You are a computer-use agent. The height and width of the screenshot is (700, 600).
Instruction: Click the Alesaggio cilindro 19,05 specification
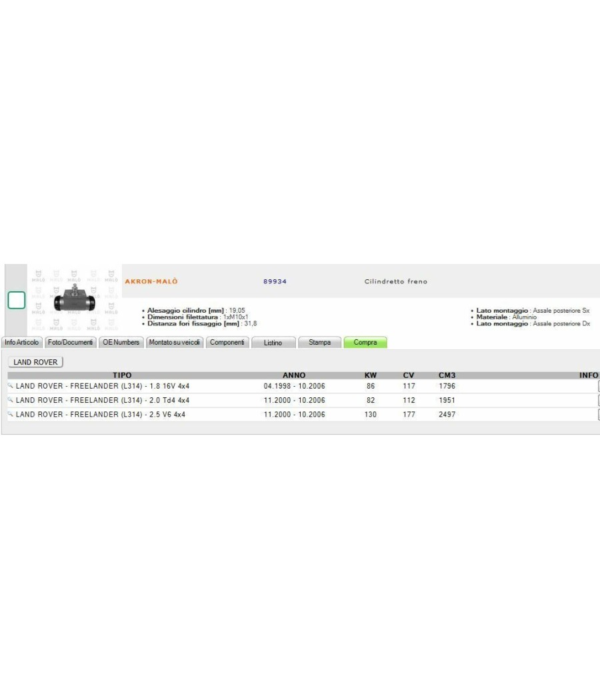click(196, 310)
